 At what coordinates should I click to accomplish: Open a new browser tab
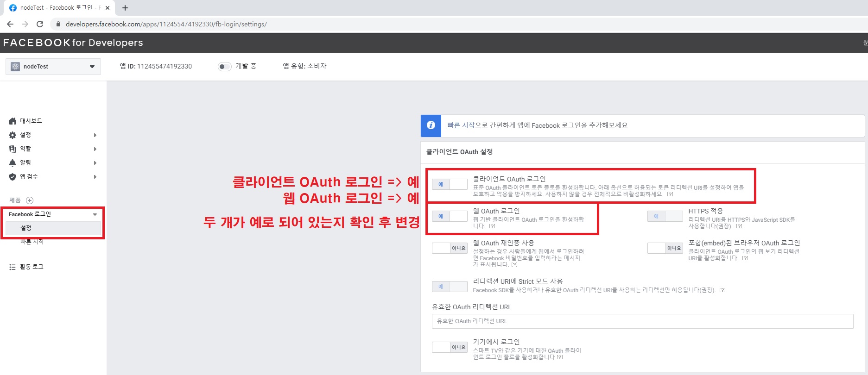[x=125, y=8]
